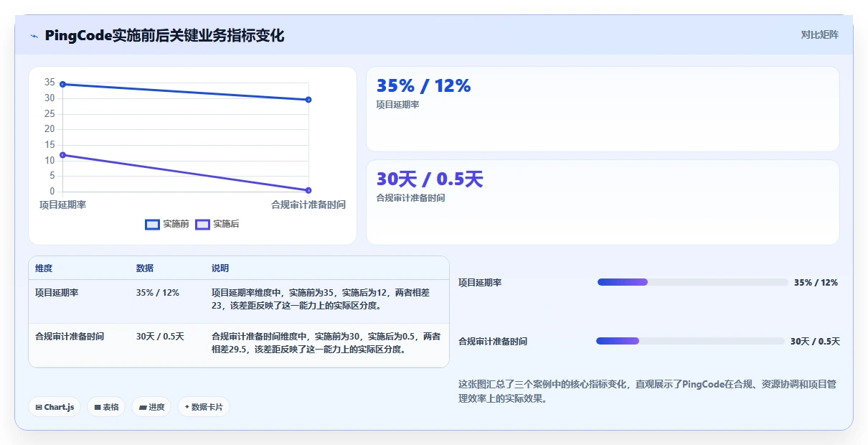Click the 35% / 12% table cell
This screenshot has height=445, width=868.
pyautogui.click(x=158, y=293)
